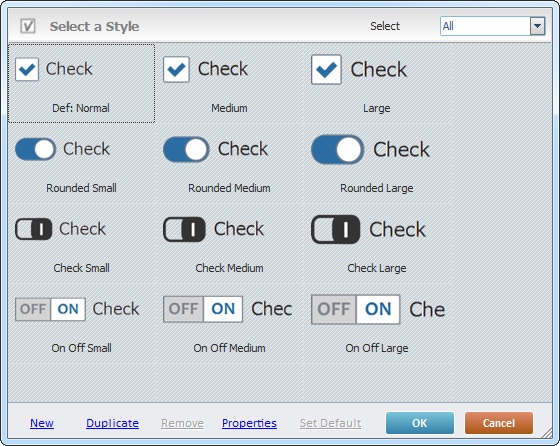The height and width of the screenshot is (446, 560).
Task: Open the Select filter dropdown arrow
Action: [x=537, y=26]
